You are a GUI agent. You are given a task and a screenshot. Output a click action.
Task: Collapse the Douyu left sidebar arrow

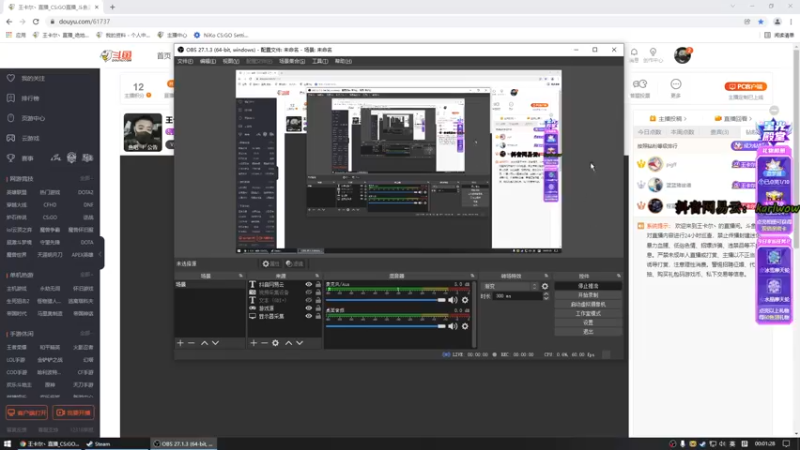pyautogui.click(x=101, y=254)
